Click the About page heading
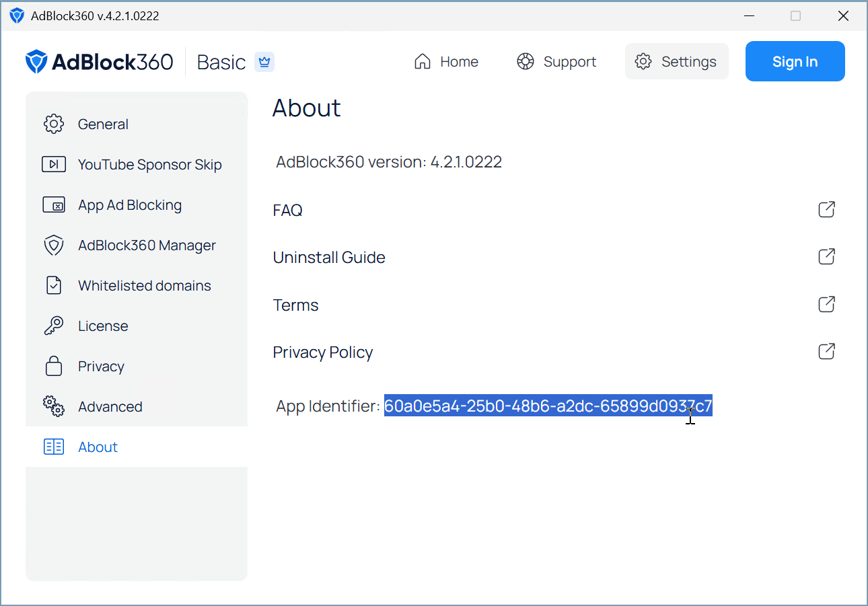This screenshot has width=868, height=606. tap(306, 108)
